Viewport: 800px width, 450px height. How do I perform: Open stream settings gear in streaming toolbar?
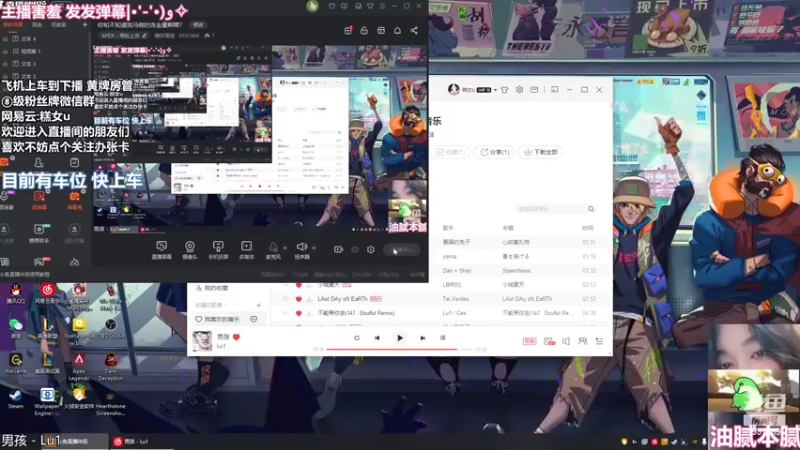(371, 249)
